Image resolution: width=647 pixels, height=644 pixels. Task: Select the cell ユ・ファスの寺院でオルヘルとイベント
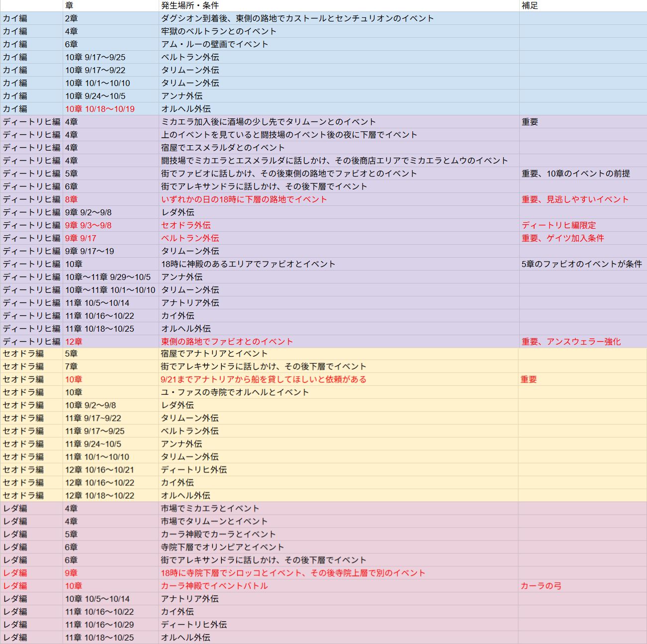pyautogui.click(x=339, y=392)
